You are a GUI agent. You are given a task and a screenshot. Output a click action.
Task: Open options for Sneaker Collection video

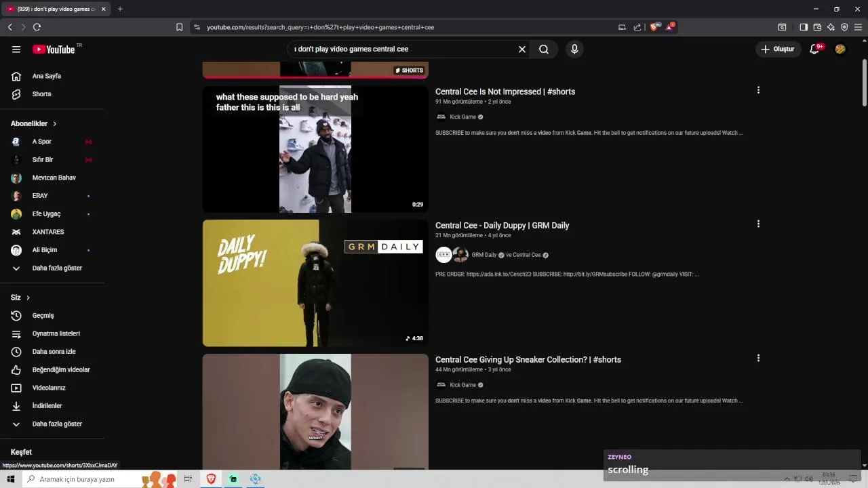pos(758,358)
